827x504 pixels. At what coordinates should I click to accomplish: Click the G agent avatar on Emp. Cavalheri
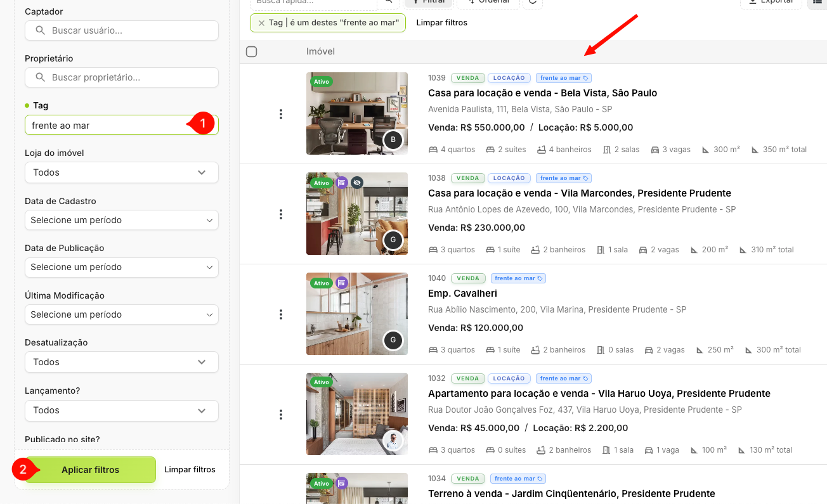pos(393,340)
